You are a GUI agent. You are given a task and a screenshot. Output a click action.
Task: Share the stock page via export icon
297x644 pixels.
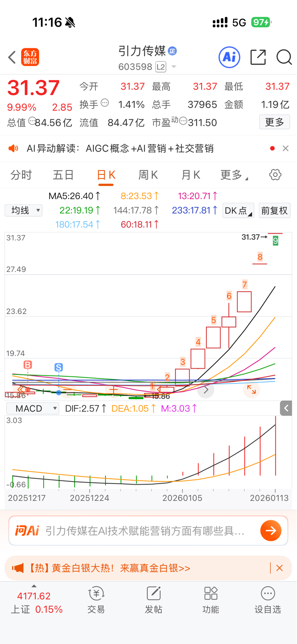(258, 57)
